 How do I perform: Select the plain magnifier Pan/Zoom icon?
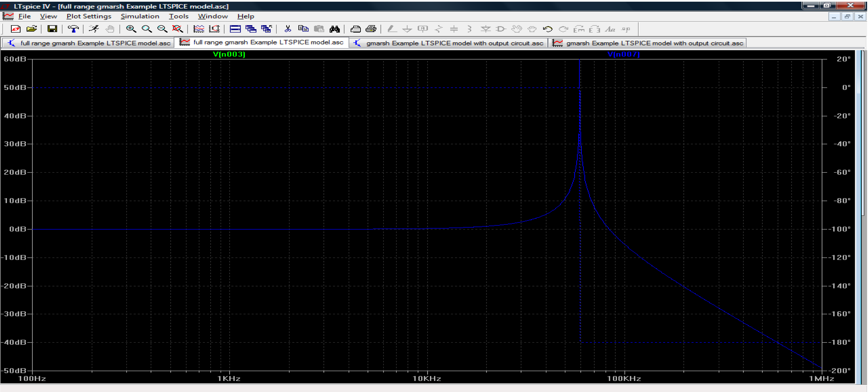click(147, 29)
